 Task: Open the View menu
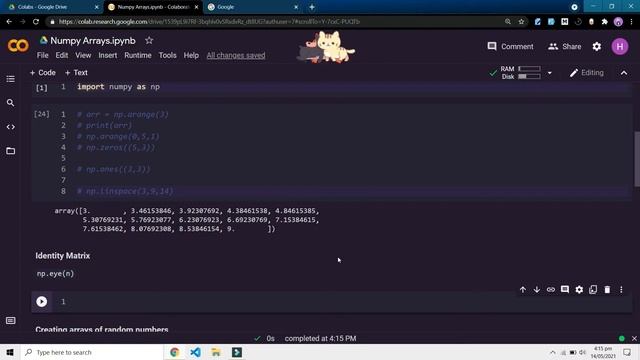coord(83,56)
